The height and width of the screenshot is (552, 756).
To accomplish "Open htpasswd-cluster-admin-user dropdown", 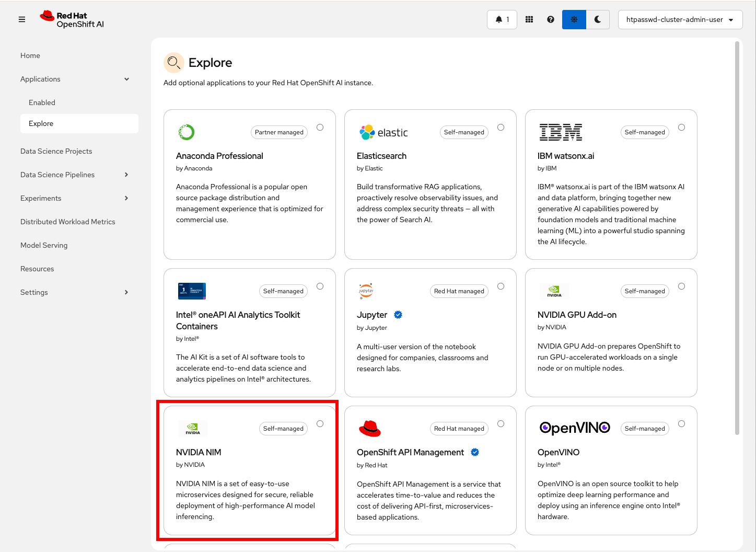I will (x=680, y=19).
